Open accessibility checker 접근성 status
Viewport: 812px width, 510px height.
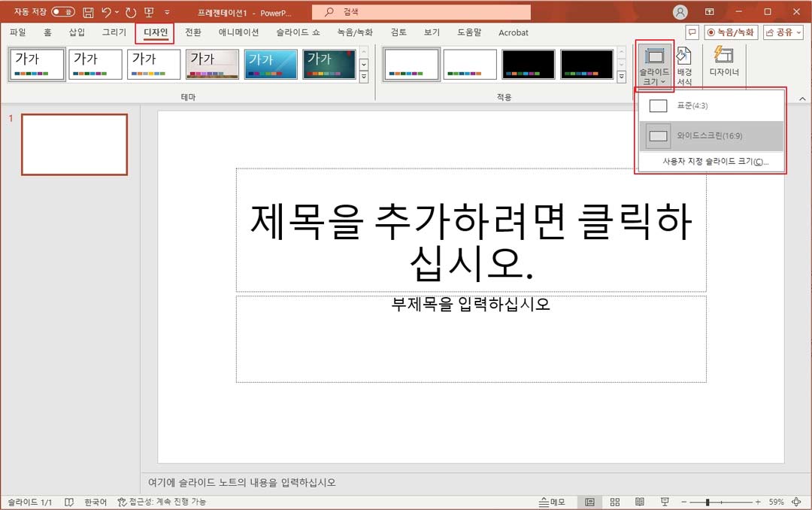[162, 502]
